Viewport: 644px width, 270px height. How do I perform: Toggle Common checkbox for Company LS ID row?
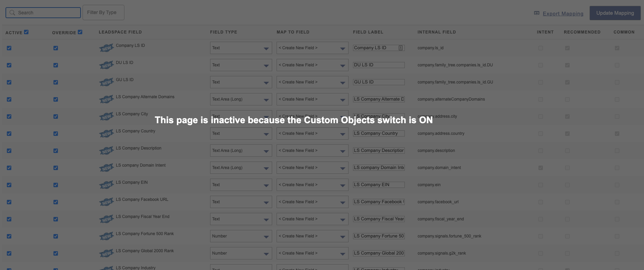click(x=617, y=48)
